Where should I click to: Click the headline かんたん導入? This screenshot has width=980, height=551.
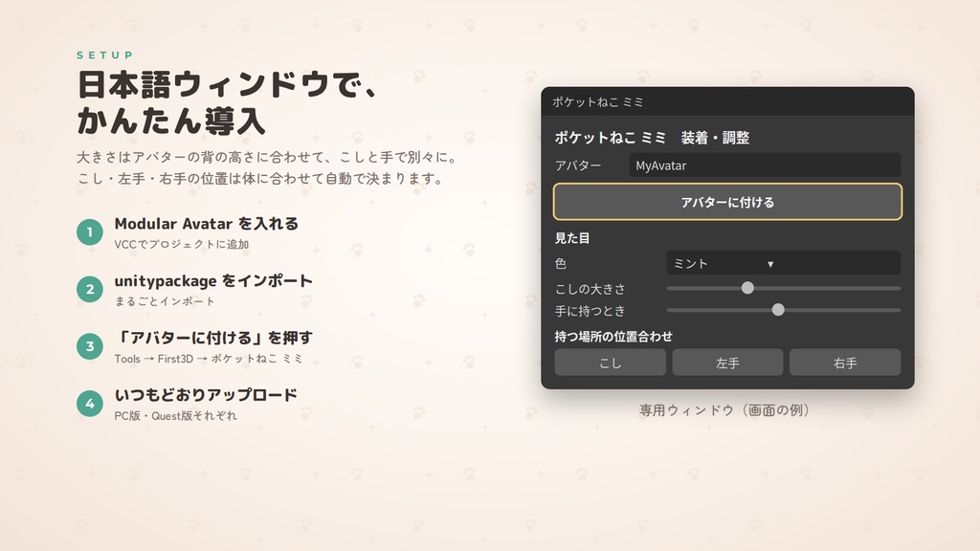click(x=171, y=121)
